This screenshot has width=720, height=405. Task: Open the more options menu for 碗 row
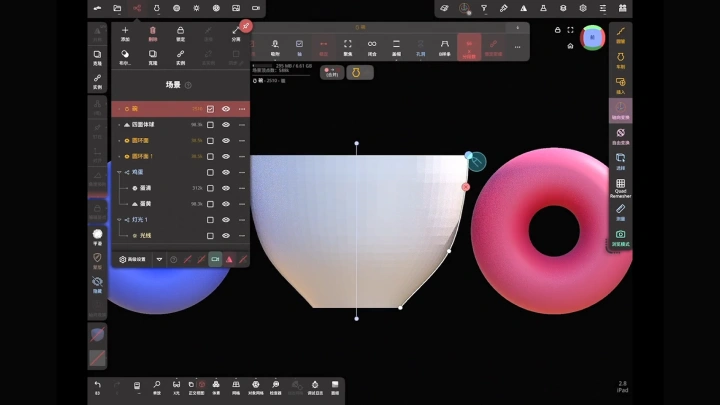pyautogui.click(x=242, y=109)
